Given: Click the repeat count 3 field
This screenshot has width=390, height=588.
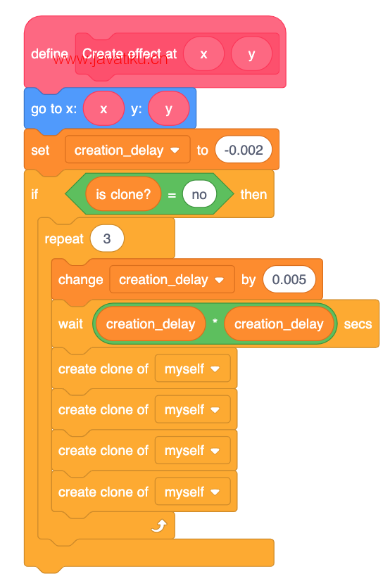Looking at the screenshot, I should coord(107,238).
